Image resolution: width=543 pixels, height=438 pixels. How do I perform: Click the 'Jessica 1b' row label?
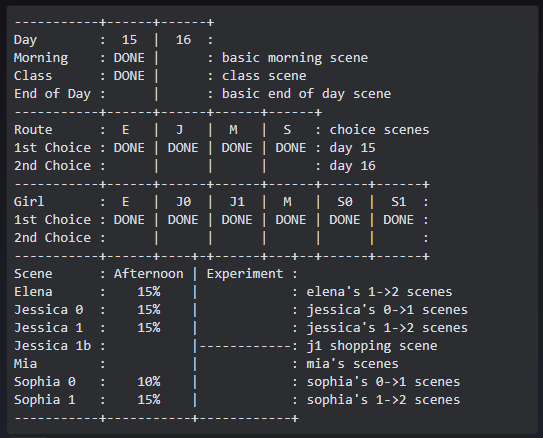tap(52, 346)
